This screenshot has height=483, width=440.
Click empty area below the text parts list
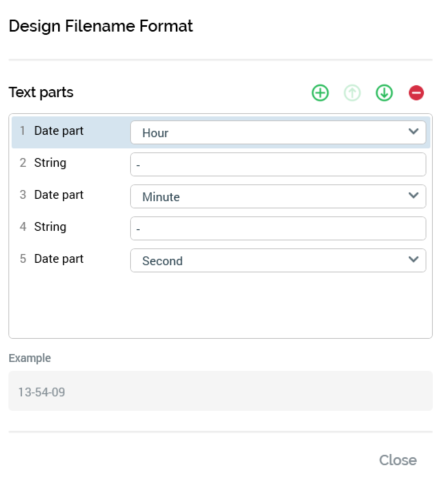click(220, 305)
